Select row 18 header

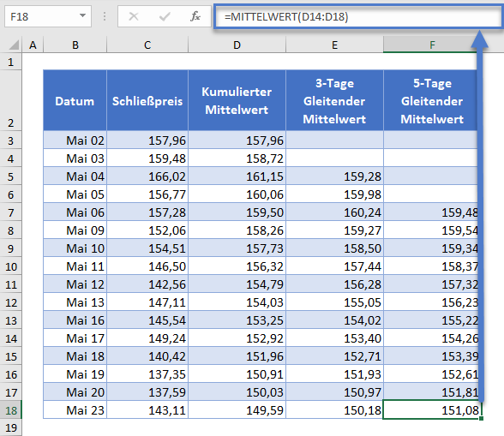coord(10,410)
